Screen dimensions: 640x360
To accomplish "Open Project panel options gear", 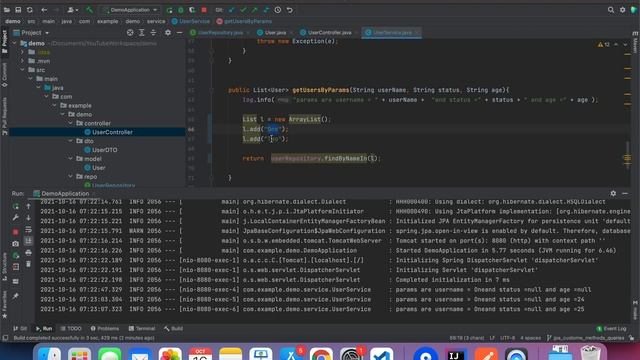I will [x=168, y=33].
